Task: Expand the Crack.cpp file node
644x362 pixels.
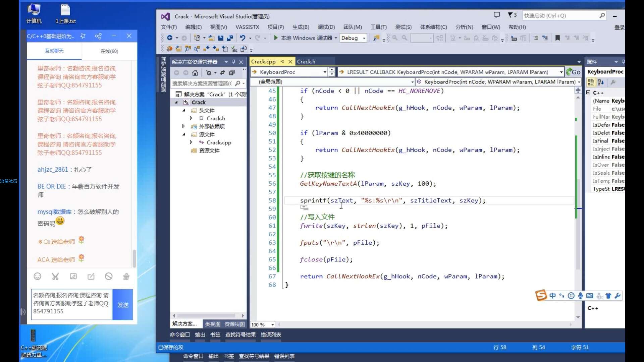Action: [191, 142]
